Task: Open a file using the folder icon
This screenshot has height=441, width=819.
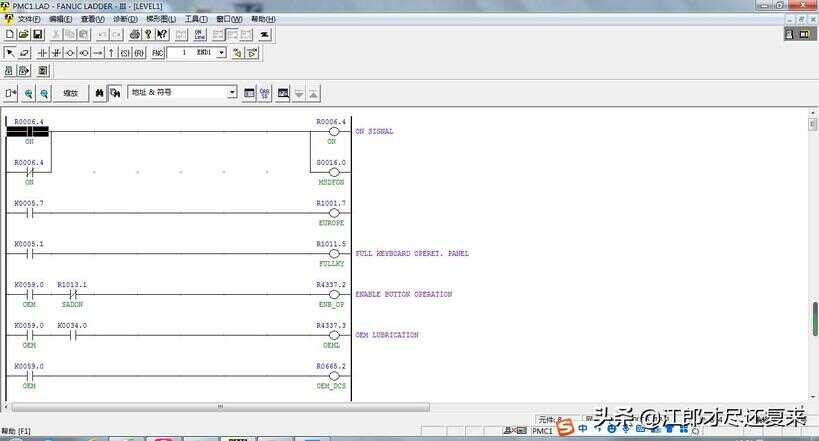Action: [x=23, y=34]
